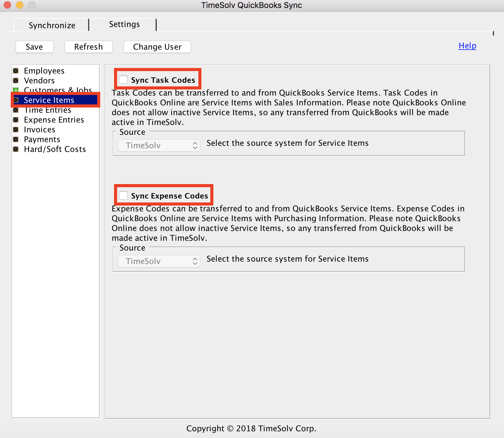
Task: Click the Refresh button
Action: pos(88,47)
